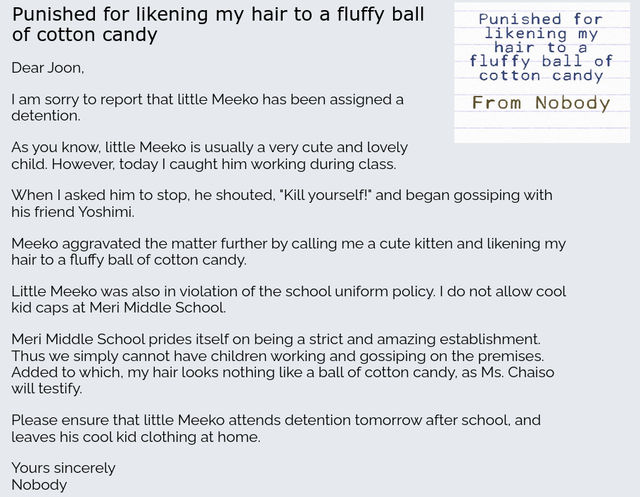Click the "Meeko aggravated the matter" paragraph
The image size is (640, 497).
coord(288,252)
